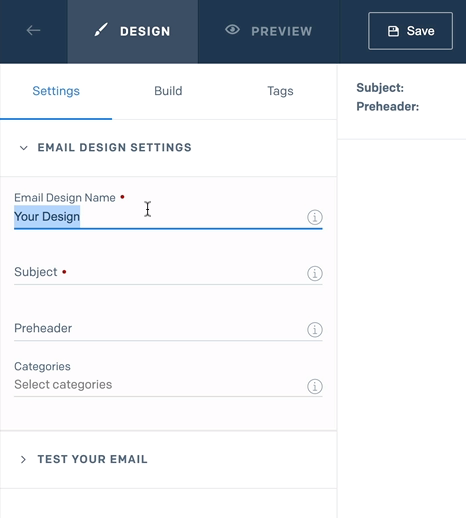Open the Select categories dropdown
Viewport: 466px width, 518px height.
(x=160, y=385)
